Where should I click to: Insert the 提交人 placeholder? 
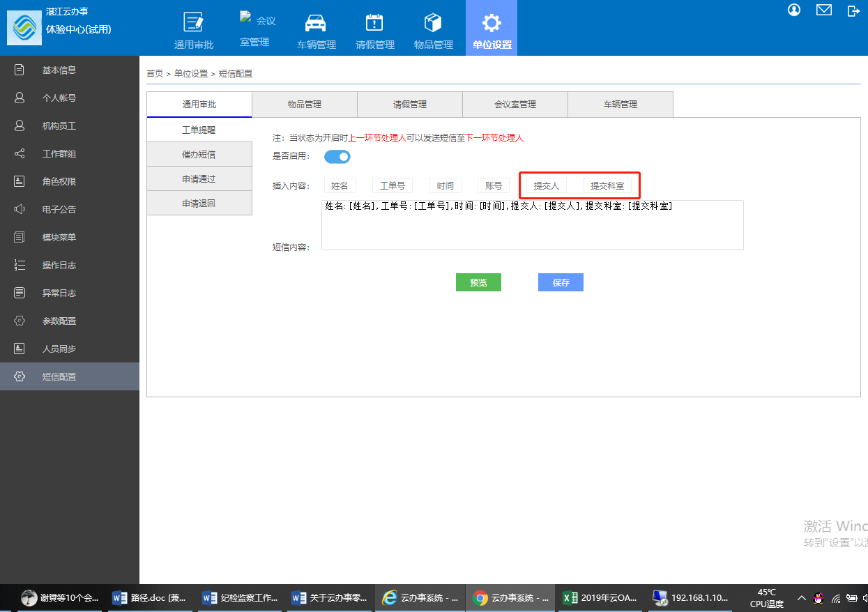(547, 185)
